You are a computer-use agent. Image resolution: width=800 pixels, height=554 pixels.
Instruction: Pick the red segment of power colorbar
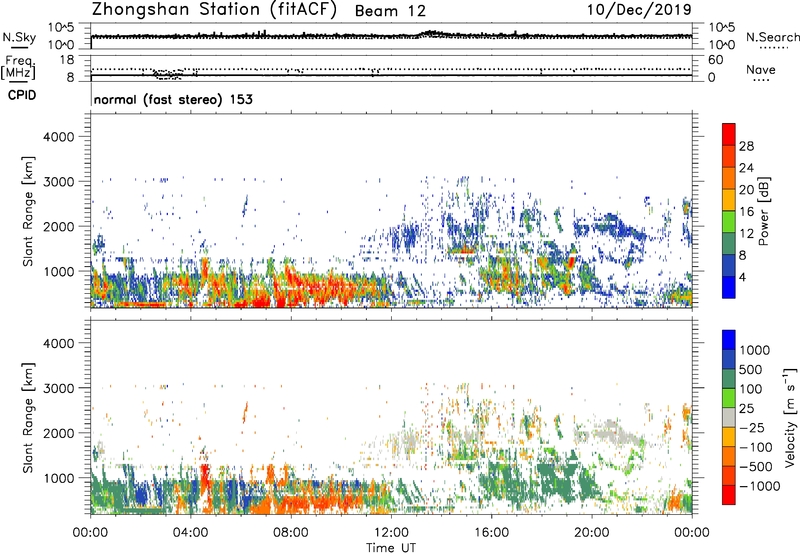tap(729, 135)
